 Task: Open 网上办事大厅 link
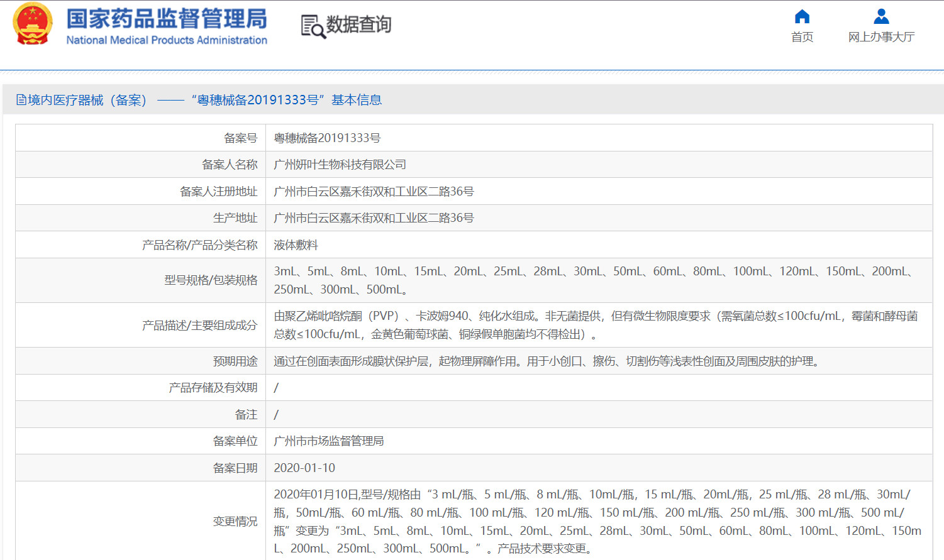tap(881, 37)
